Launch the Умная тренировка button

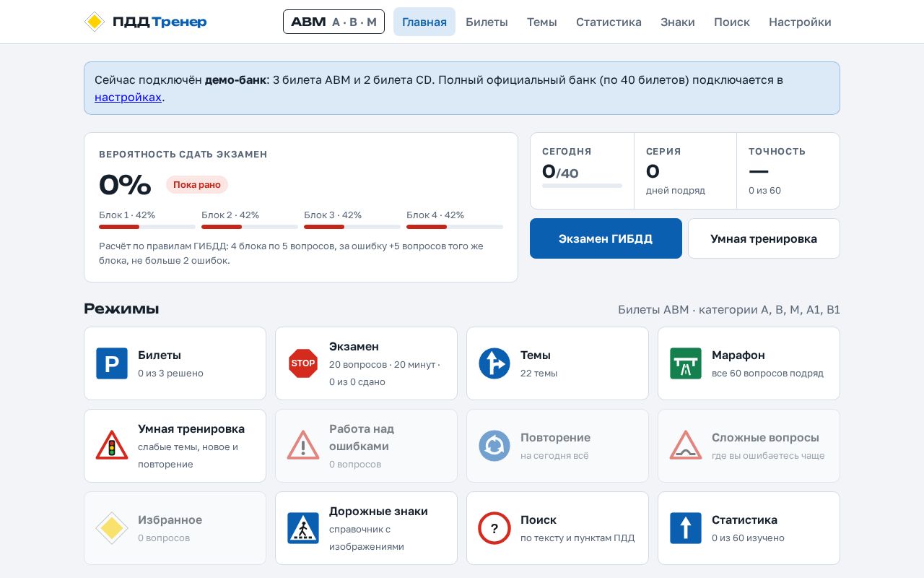point(764,238)
